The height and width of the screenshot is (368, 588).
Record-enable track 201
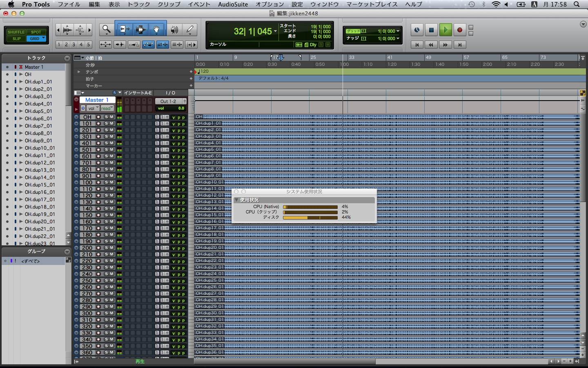coord(98,130)
